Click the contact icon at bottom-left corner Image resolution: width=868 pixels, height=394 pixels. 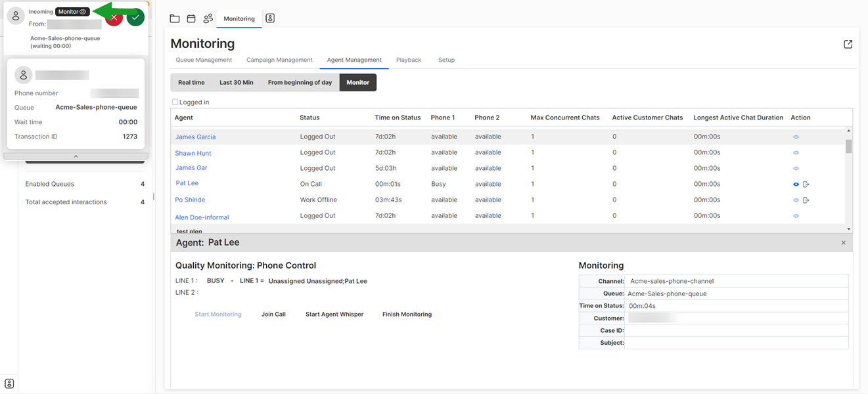pos(9,383)
